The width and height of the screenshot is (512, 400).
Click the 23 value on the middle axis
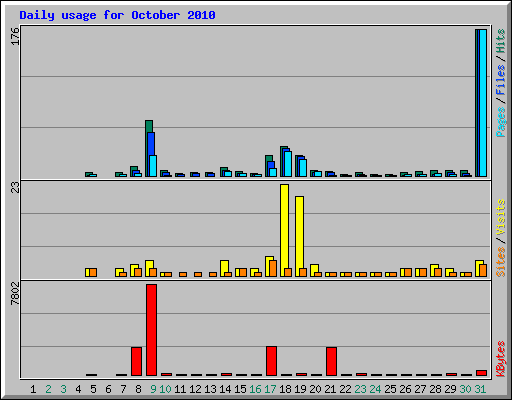click(15, 187)
